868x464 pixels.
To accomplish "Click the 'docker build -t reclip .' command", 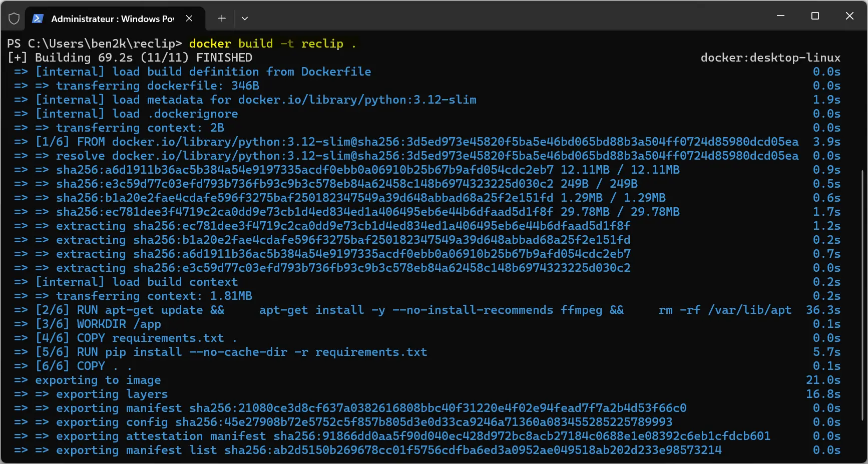I will tap(273, 44).
